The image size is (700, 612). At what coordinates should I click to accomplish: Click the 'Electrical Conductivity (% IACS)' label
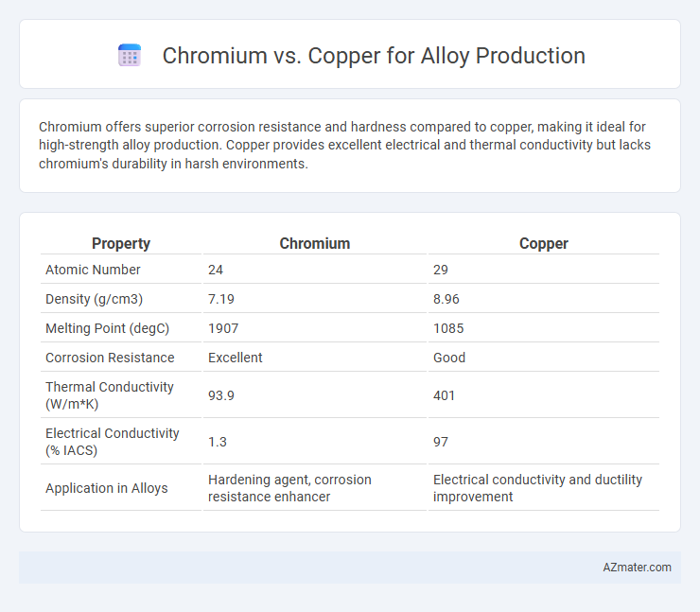point(112,442)
